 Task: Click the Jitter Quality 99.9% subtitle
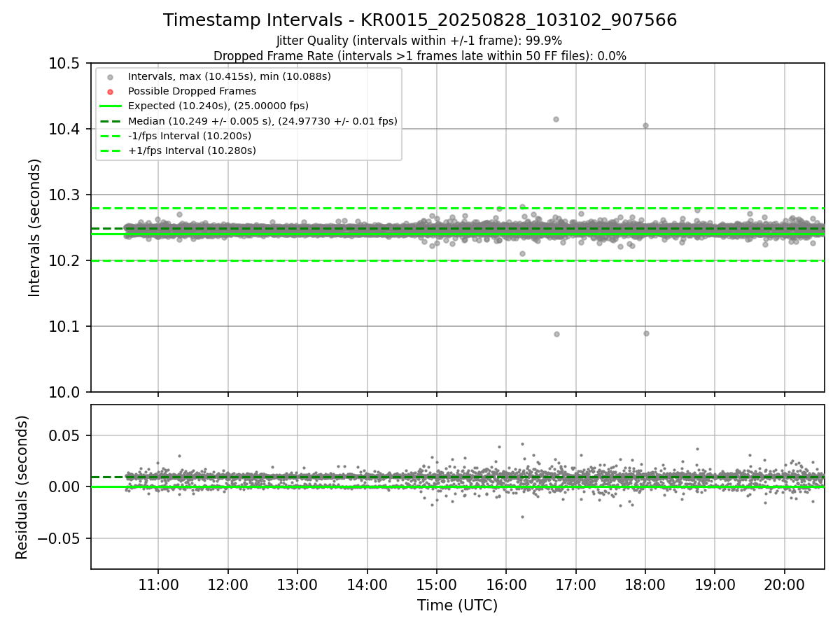click(419, 41)
